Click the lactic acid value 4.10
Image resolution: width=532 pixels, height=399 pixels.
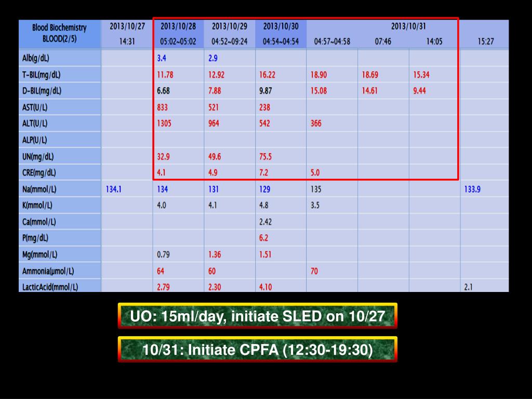click(x=265, y=287)
